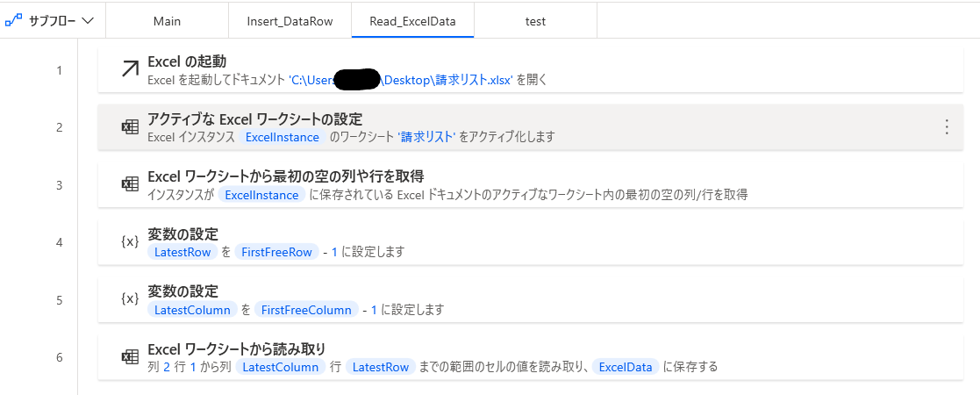Image resolution: width=980 pixels, height=395 pixels.
Task: Click the LatestRow variable in action 6
Action: pos(382,367)
